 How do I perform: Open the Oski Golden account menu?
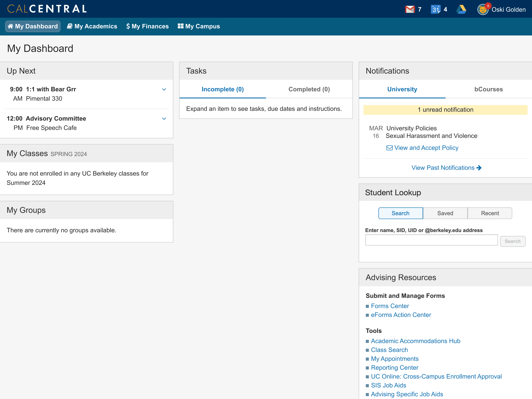pyautogui.click(x=508, y=10)
